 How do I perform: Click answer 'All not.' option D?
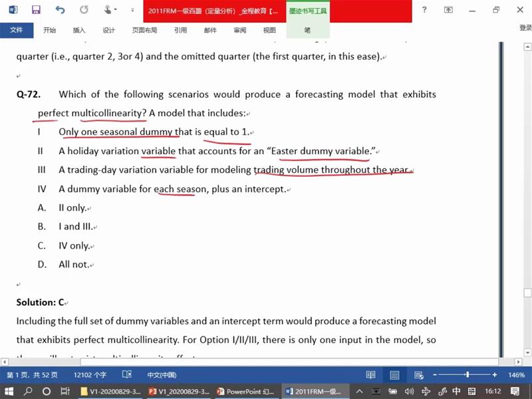click(74, 264)
